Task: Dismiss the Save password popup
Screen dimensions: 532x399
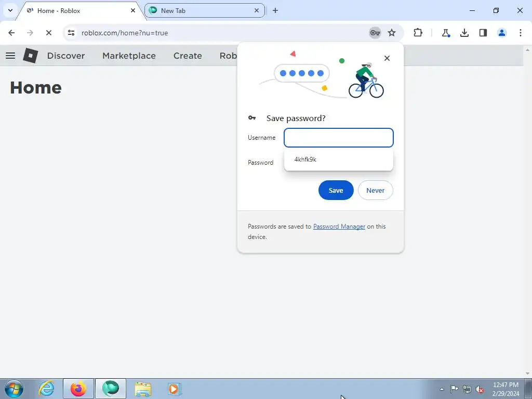Action: coord(387,58)
